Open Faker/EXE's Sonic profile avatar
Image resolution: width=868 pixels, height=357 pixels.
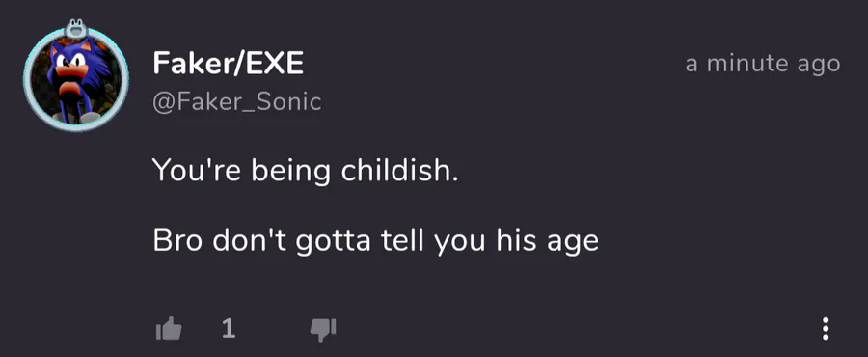76,79
